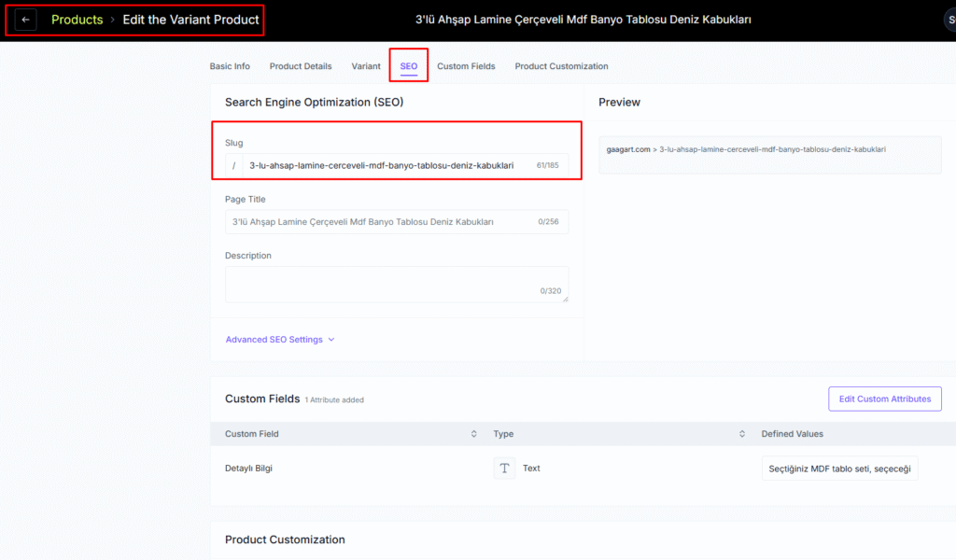Open the Product Customization tab
Viewport: 956px width, 560px height.
pos(561,66)
